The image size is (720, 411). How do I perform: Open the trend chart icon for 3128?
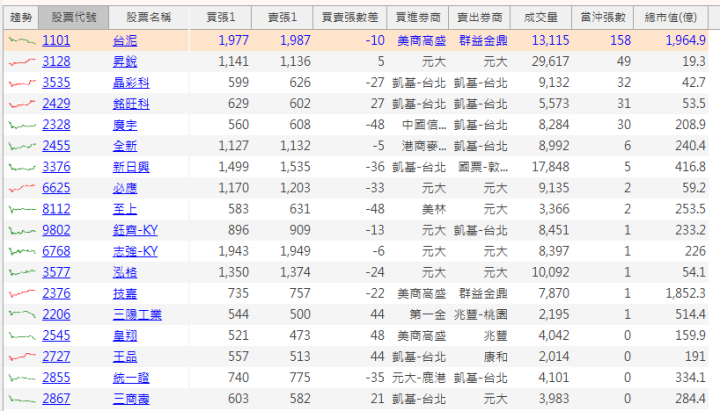19,61
